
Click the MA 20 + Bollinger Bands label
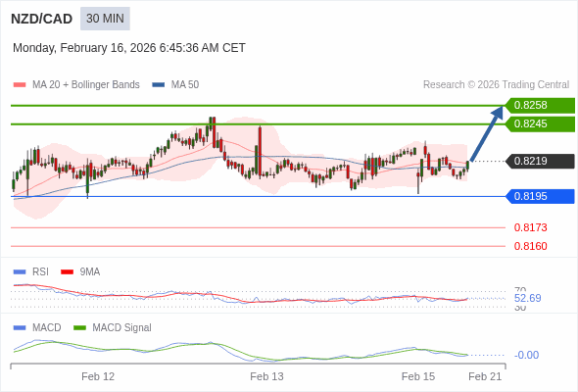86,85
